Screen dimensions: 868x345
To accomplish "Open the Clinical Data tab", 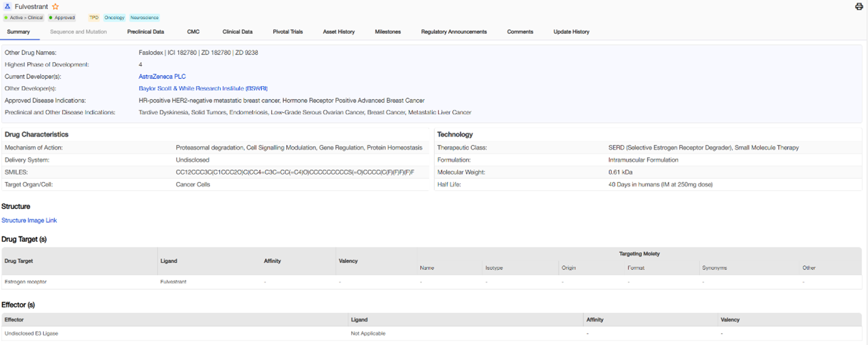I will pos(237,32).
